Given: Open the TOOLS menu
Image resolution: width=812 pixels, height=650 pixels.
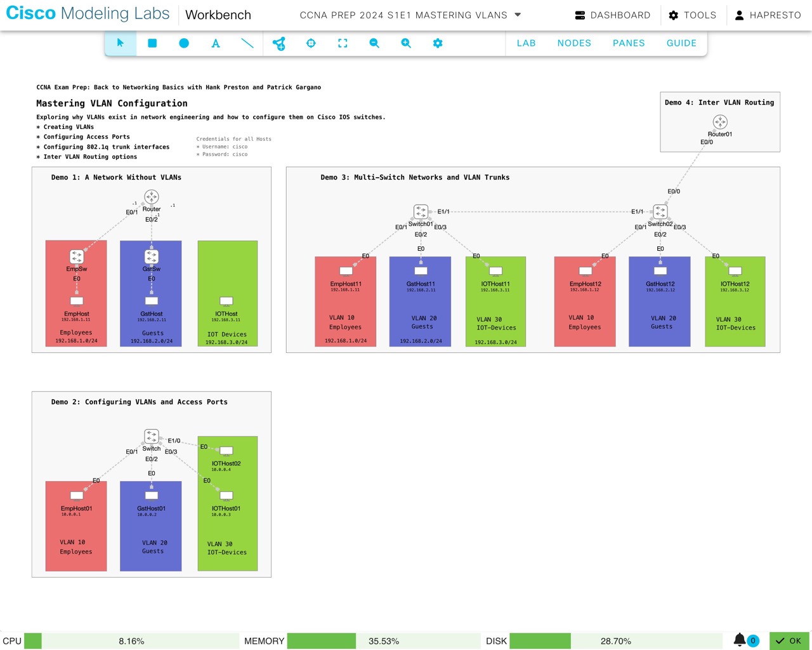Looking at the screenshot, I should coord(692,15).
